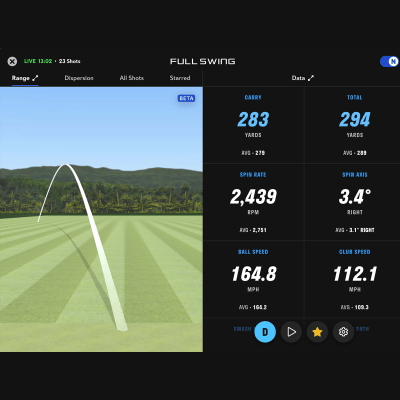Click the ball speed AVG - 164.2 text
The height and width of the screenshot is (400, 400).
[253, 307]
